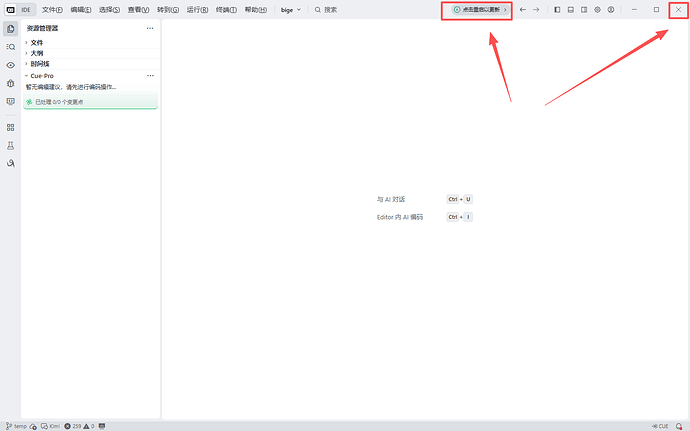Open the 运行(R) menu
This screenshot has height=431, width=690.
tap(197, 10)
